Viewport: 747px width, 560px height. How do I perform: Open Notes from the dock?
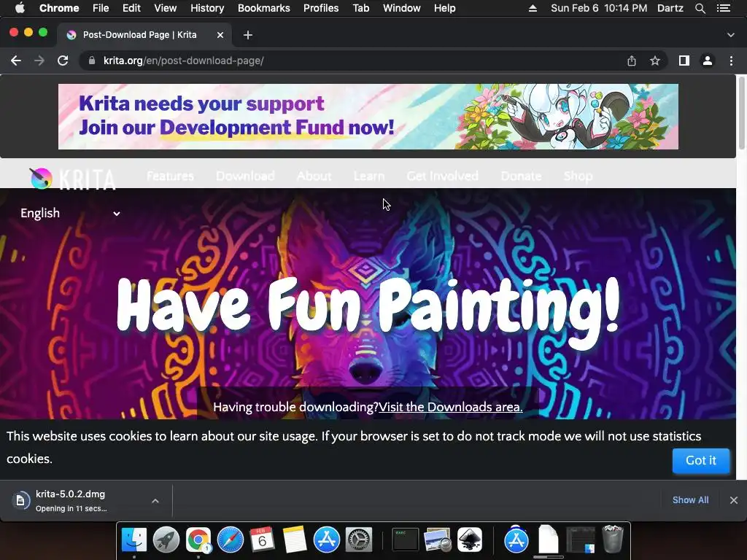click(x=295, y=540)
